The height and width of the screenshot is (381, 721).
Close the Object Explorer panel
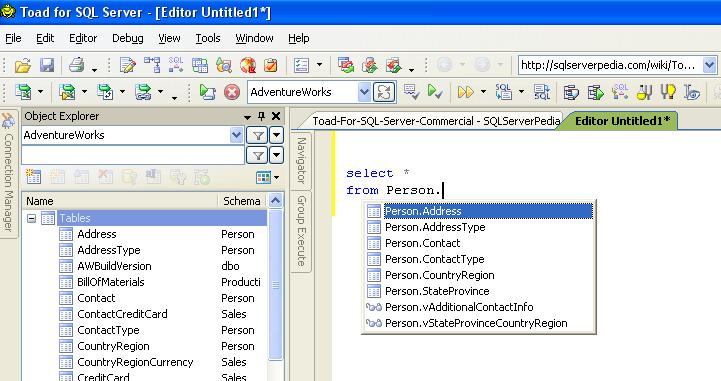coord(276,116)
